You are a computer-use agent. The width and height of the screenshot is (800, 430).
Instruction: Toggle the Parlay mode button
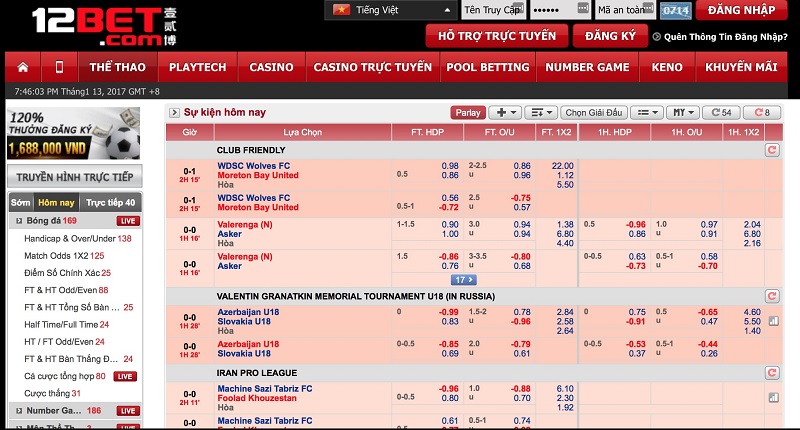point(468,113)
